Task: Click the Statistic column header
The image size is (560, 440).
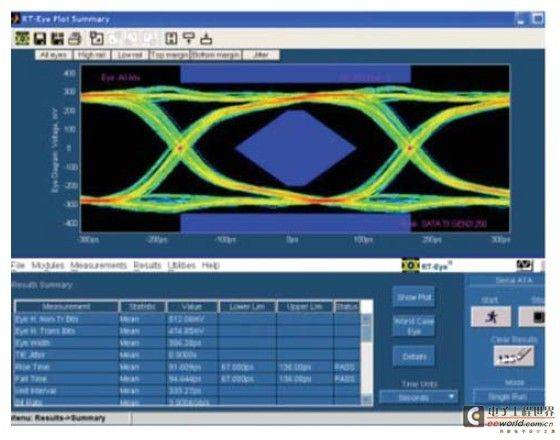Action: click(142, 307)
